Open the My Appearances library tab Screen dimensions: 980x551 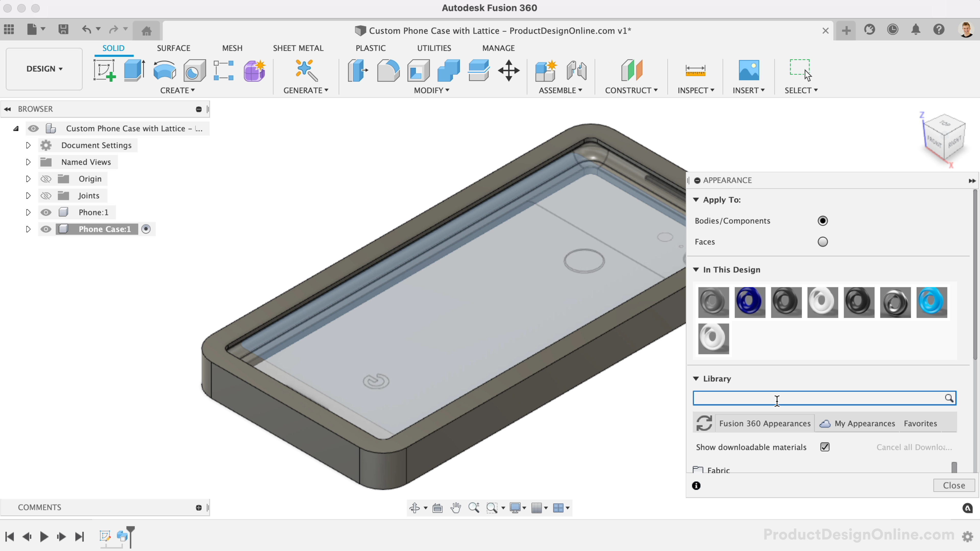[x=864, y=424]
